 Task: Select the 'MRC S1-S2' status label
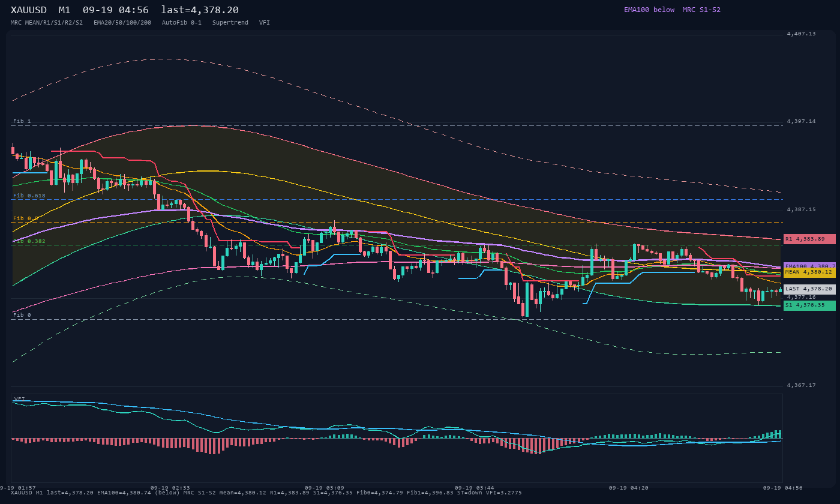701,10
